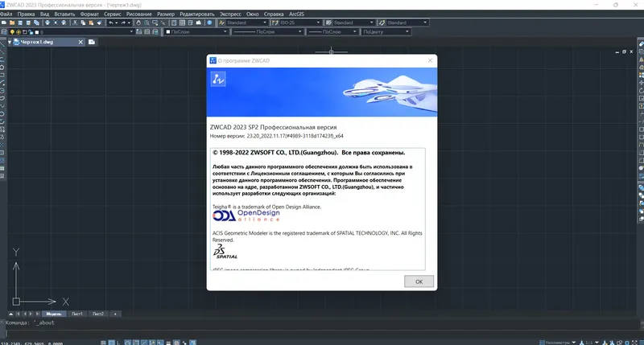
Task: Open the Файл menu
Action: pyautogui.click(x=6, y=14)
